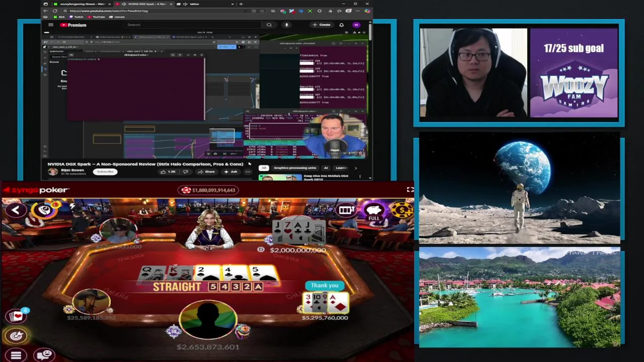Open the heart cards collection icon
This screenshot has width=644, height=362.
[16, 316]
